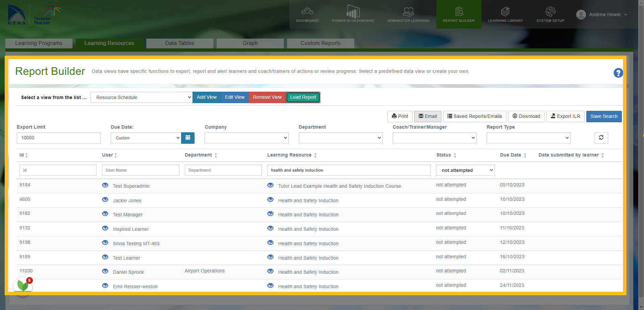View user Test Superadmin eye icon
The height and width of the screenshot is (310, 644).
coord(105,185)
